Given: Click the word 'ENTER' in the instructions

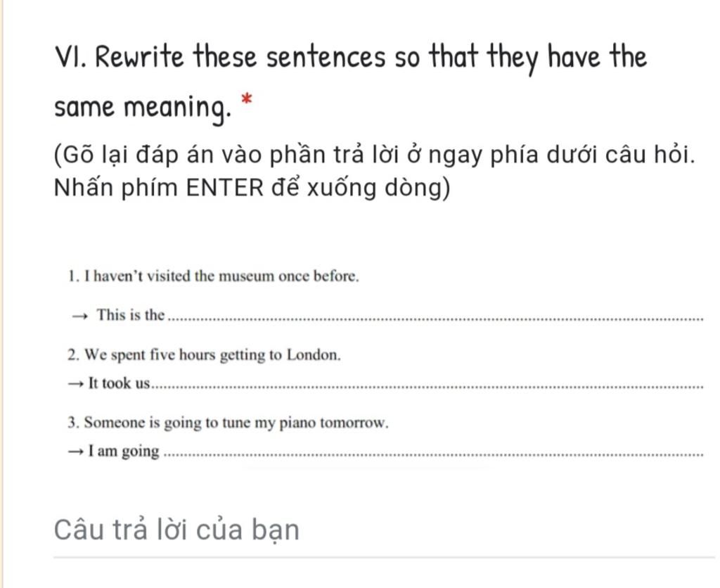Looking at the screenshot, I should pyautogui.click(x=225, y=187).
